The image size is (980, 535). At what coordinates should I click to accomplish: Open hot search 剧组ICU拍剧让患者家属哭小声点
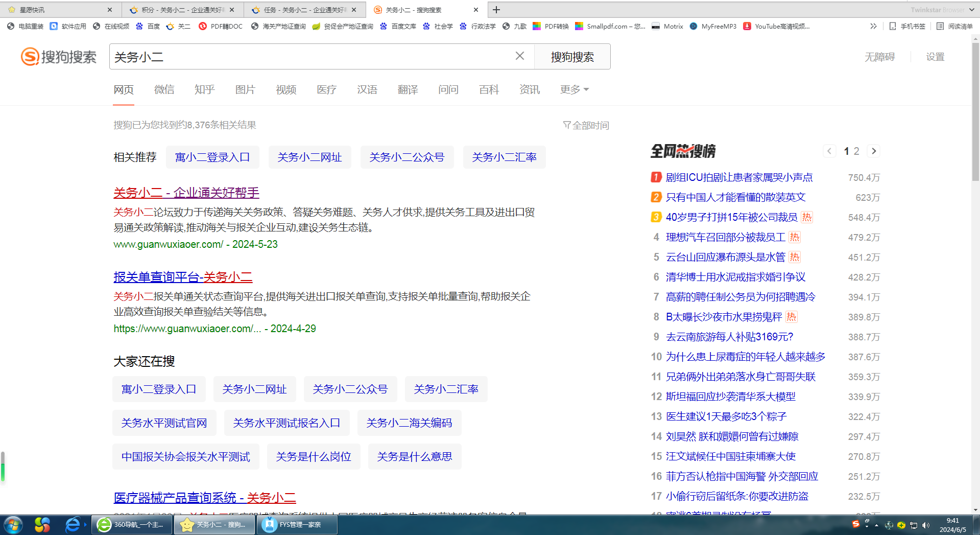(739, 177)
